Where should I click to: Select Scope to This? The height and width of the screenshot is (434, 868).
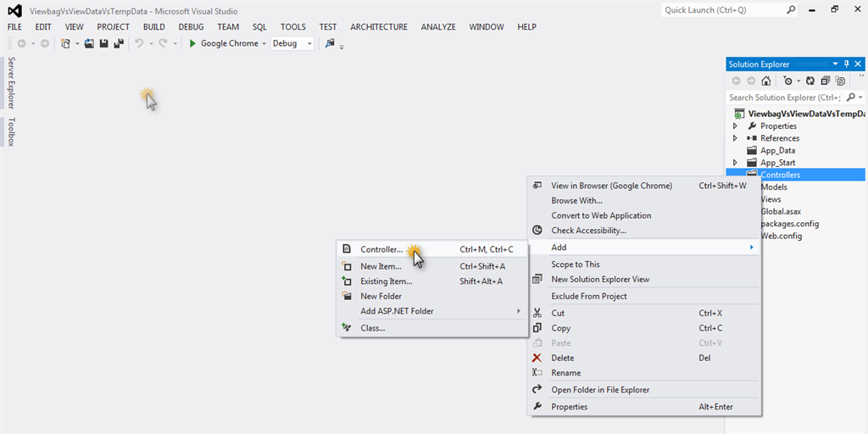coord(643,264)
